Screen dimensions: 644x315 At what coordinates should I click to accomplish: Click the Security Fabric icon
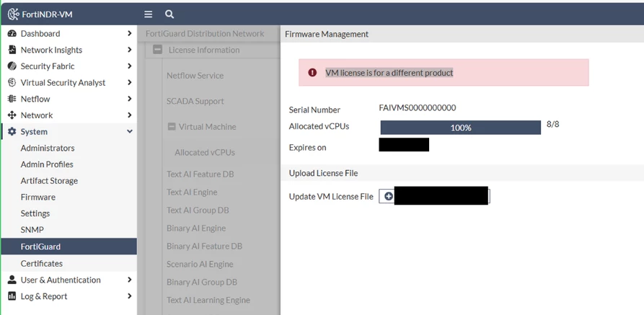pyautogui.click(x=12, y=66)
